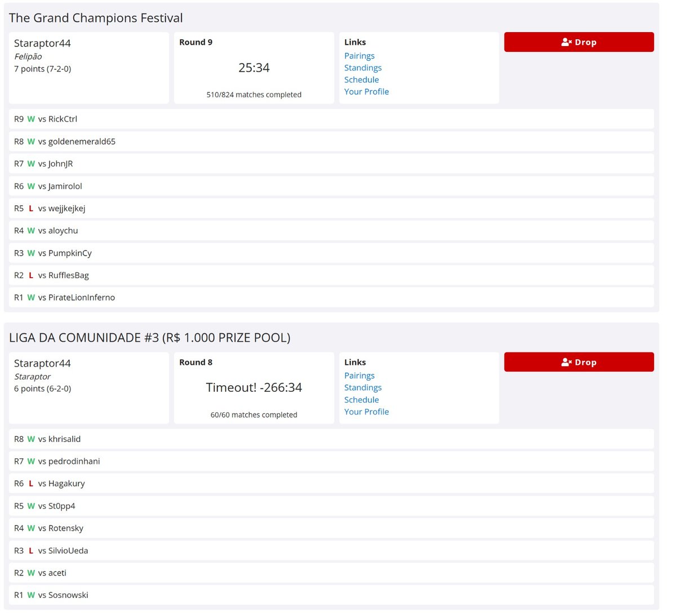The width and height of the screenshot is (676, 616).
Task: Open Pairings link for LIGA DA COMUNIDADE #3
Action: tap(359, 376)
